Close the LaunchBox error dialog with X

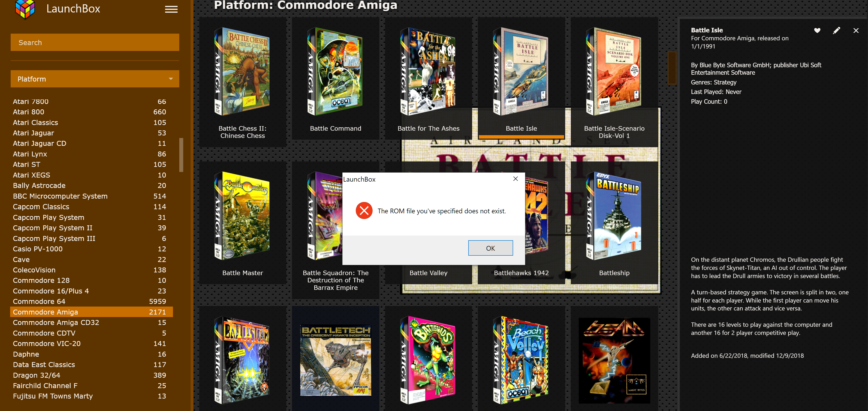click(515, 179)
